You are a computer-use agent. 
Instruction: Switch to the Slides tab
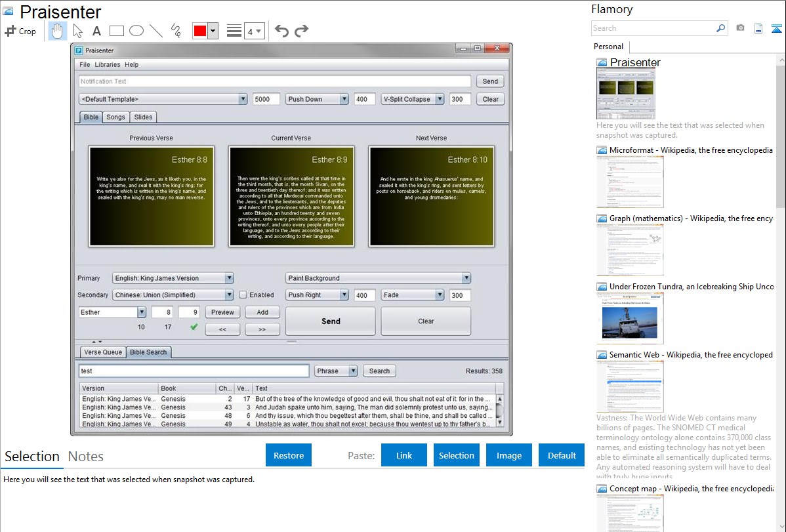[x=143, y=117]
